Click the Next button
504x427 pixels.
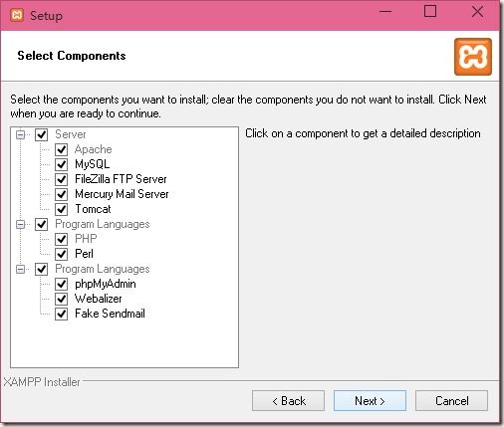370,401
